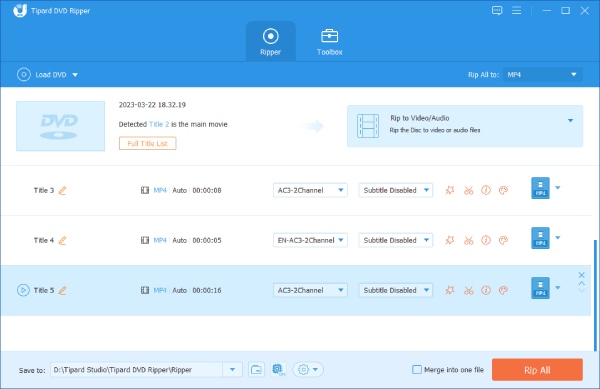The image size is (600, 389).
Task: Click the palette enhance icon for Title 4
Action: [x=504, y=240]
